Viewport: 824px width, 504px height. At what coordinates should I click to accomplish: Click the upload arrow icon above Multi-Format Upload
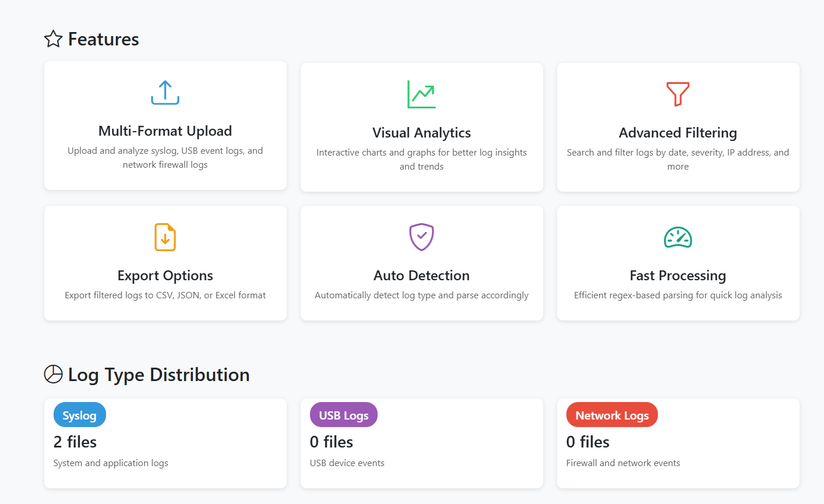coord(165,93)
